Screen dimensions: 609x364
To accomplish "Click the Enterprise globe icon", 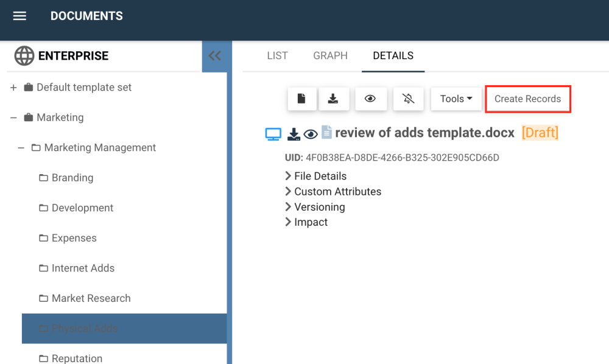I will pyautogui.click(x=24, y=56).
